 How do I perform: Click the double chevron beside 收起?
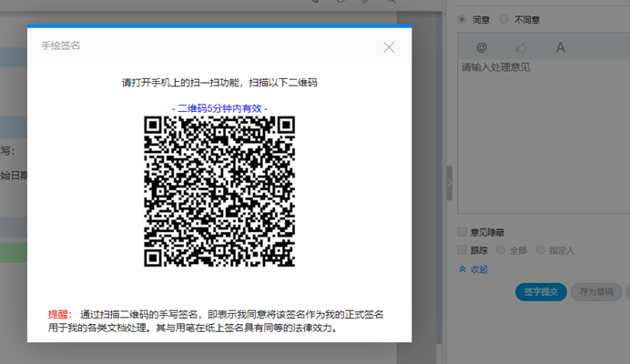pyautogui.click(x=462, y=269)
